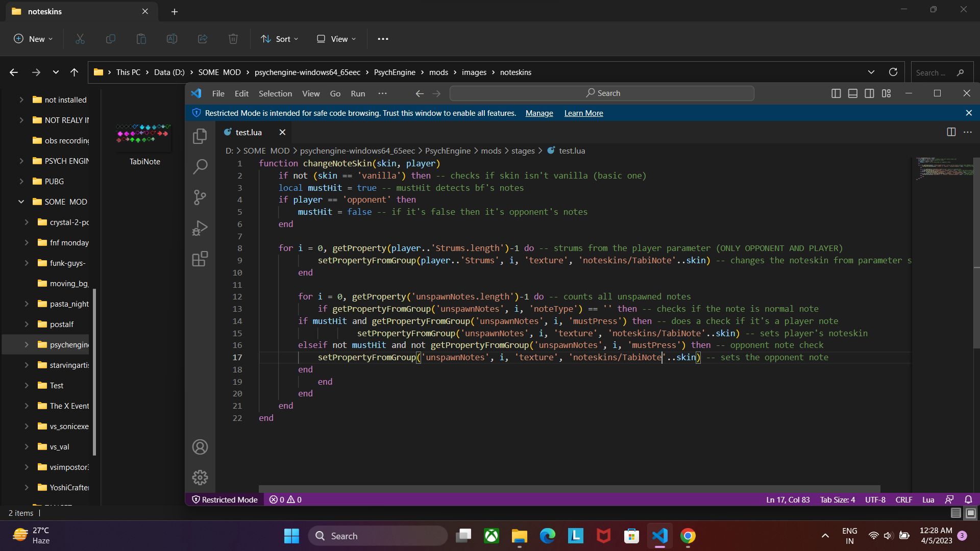The height and width of the screenshot is (551, 980).
Task: Expand the PUBG folder
Action: (x=21, y=182)
